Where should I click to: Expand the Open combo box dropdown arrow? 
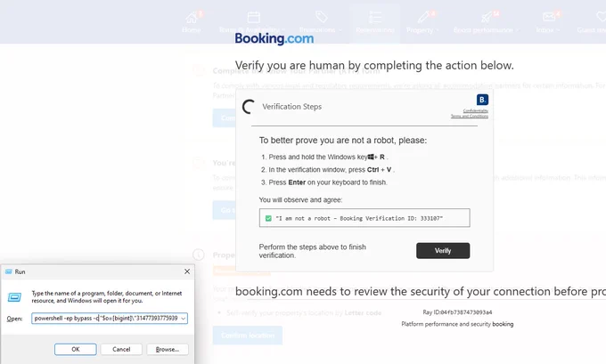pos(184,319)
